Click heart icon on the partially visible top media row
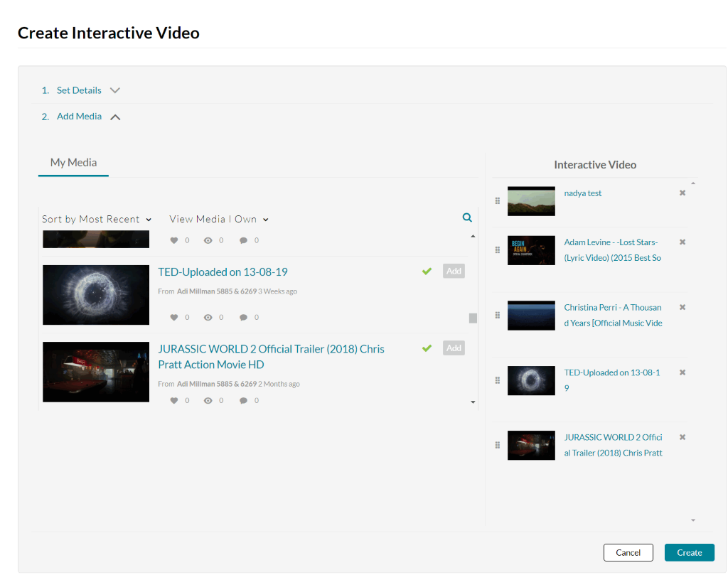 click(x=174, y=240)
